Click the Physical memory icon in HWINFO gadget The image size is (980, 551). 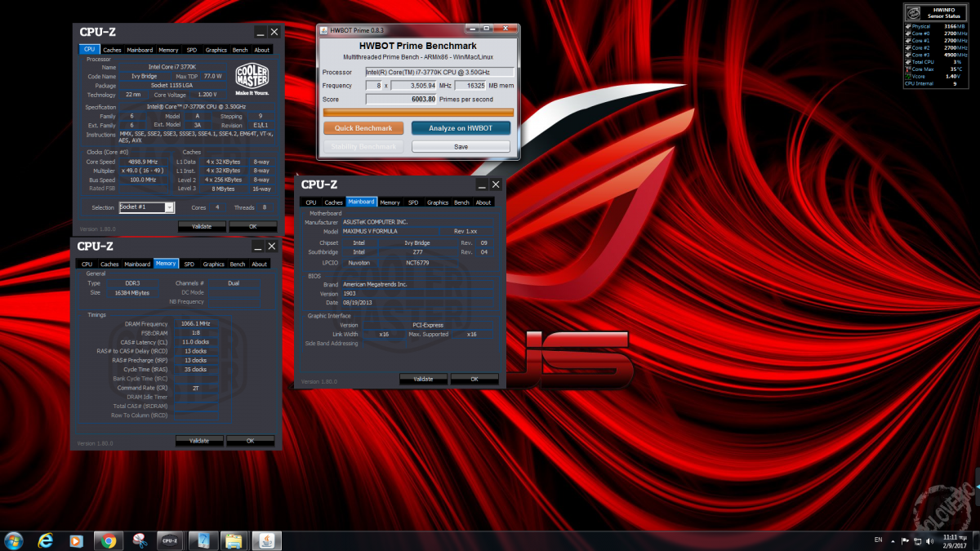click(x=908, y=26)
